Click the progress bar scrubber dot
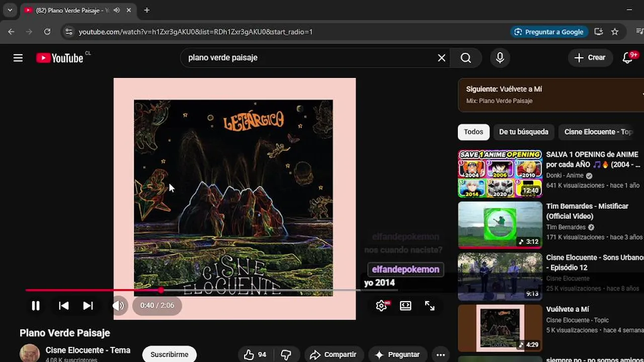 click(160, 290)
